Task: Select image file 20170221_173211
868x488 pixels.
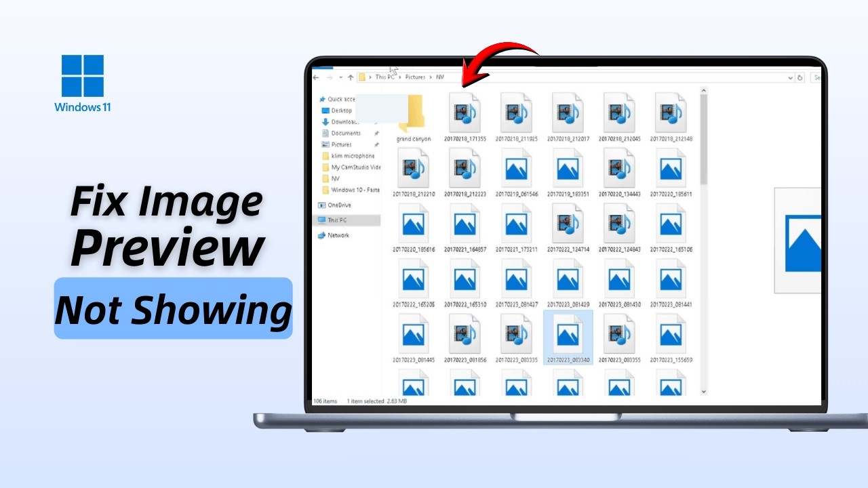Action: tap(516, 228)
